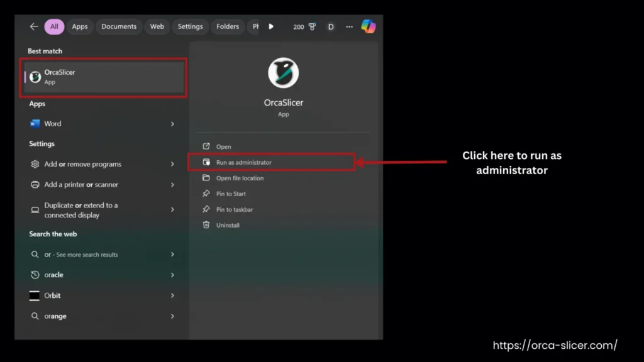Click the Open launch icon
This screenshot has width=644, height=362.
tap(206, 146)
